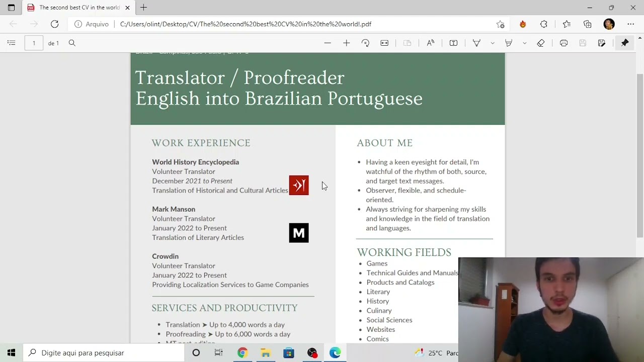Open the Favorites list
This screenshot has height=362, width=644.
coord(567,24)
